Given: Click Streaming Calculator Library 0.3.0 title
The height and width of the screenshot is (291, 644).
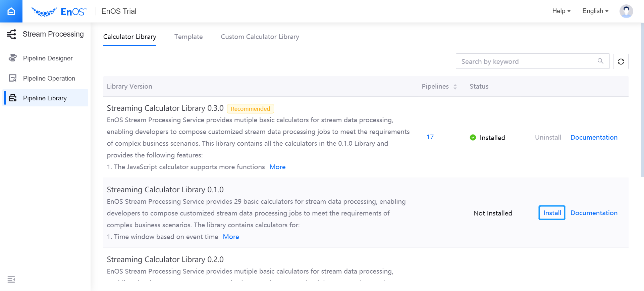Looking at the screenshot, I should click(165, 108).
